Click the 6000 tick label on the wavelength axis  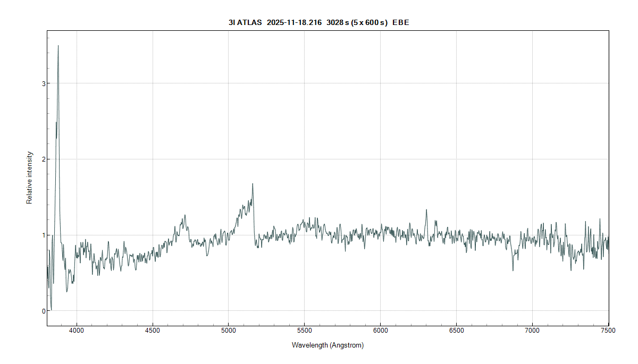pyautogui.click(x=381, y=330)
